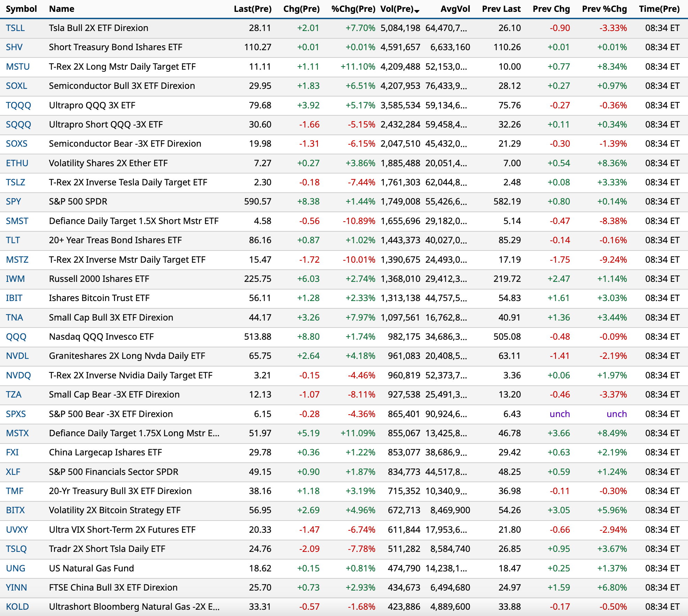The image size is (688, 616).
Task: Select the TQQQ ticker link
Action: tap(18, 105)
